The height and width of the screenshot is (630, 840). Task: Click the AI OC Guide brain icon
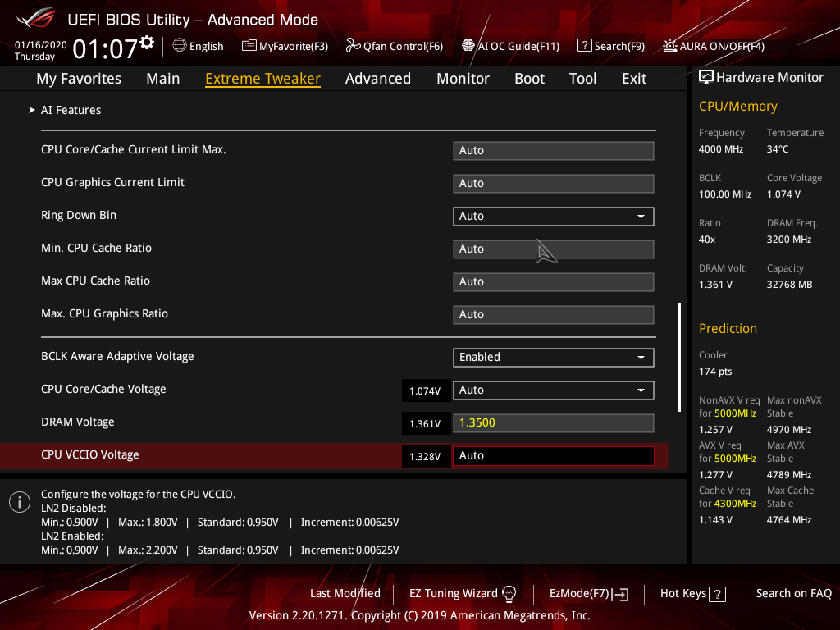click(468, 46)
